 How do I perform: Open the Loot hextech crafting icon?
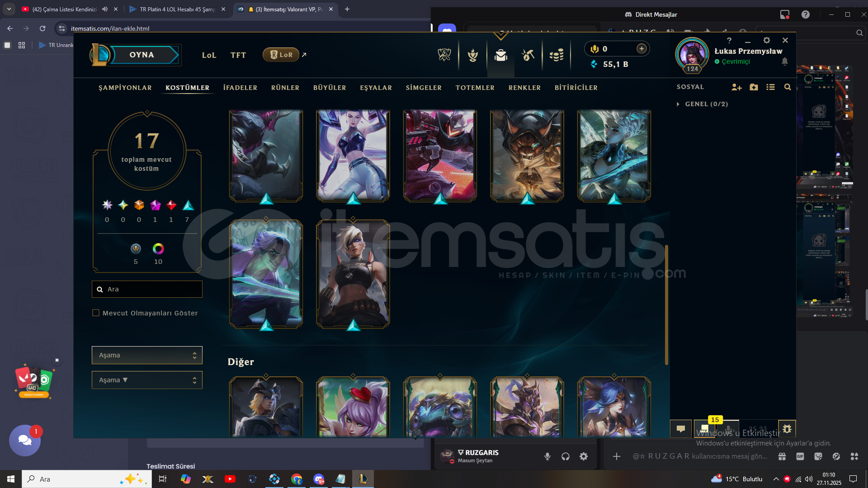click(x=528, y=56)
